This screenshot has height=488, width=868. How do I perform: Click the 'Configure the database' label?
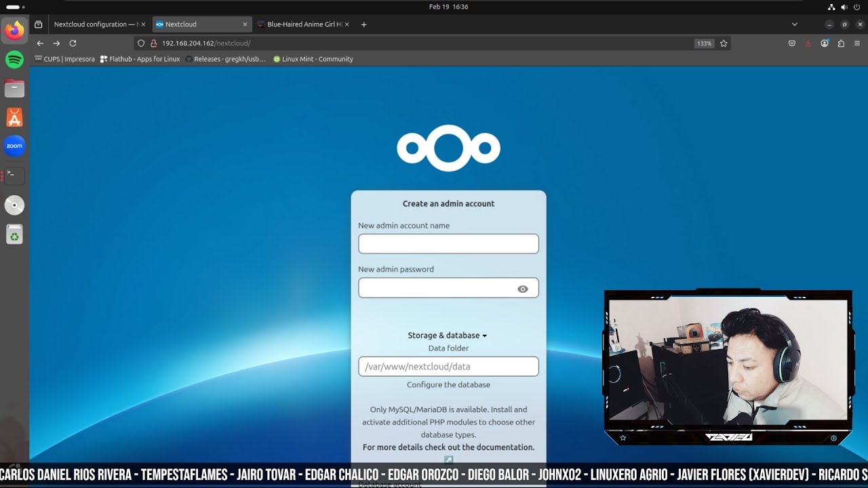point(448,385)
